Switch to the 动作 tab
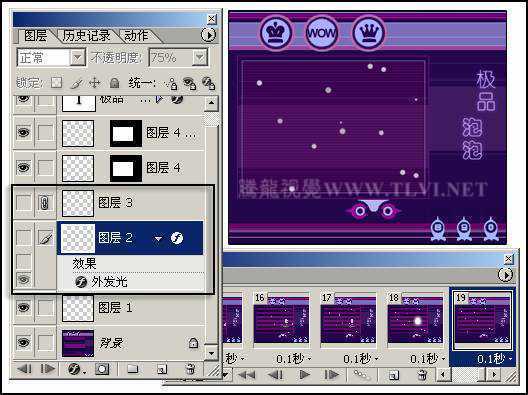The image size is (528, 395). pyautogui.click(x=136, y=36)
